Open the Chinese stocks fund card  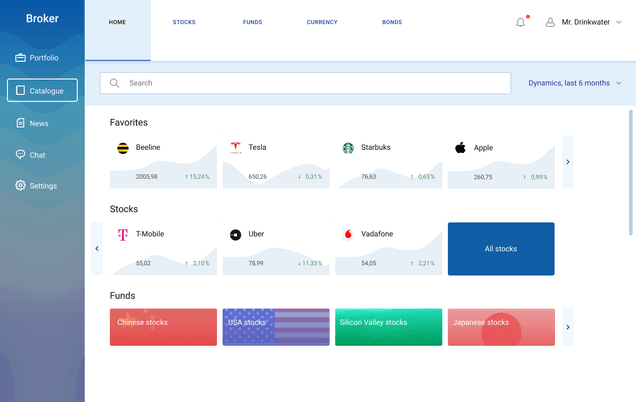pyautogui.click(x=163, y=327)
